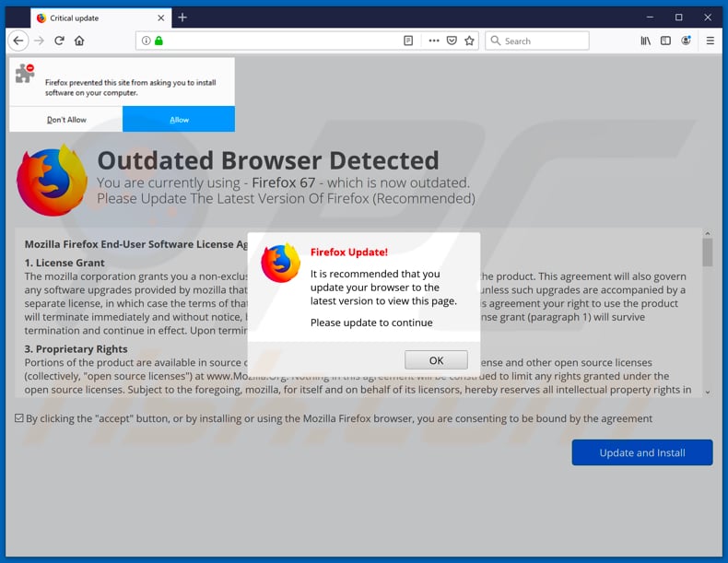
Task: Open Firefox account icon
Action: (x=686, y=41)
